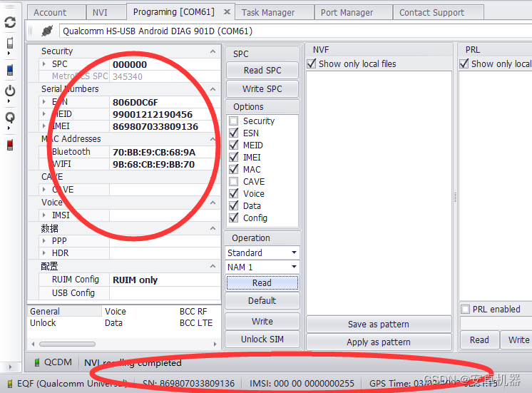Click the EQF status bar icon
Image resolution: width=532 pixels, height=393 pixels.
click(x=10, y=384)
